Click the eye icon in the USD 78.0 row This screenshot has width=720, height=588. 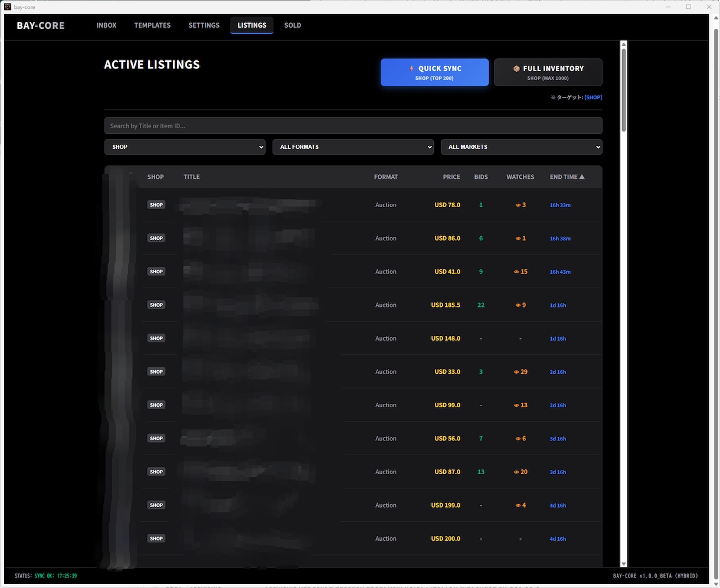click(518, 205)
